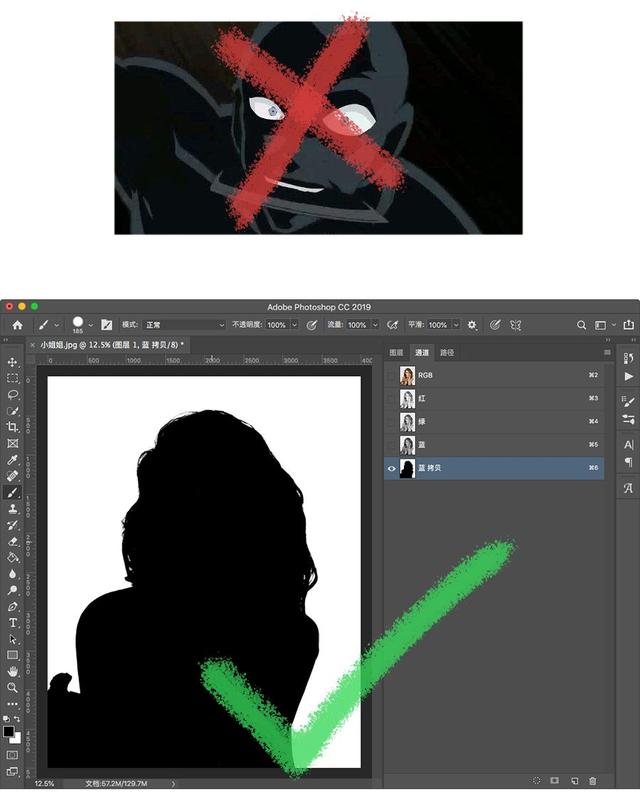
Task: Open smoothing options gear
Action: click(x=472, y=325)
